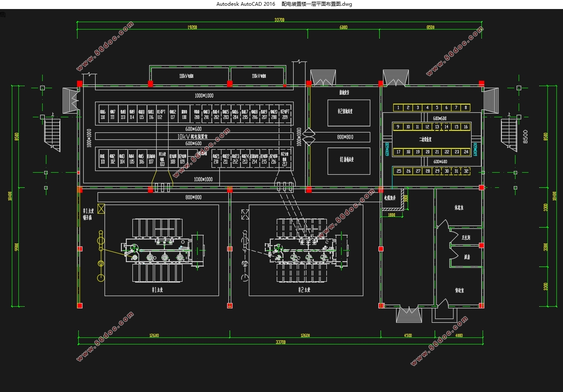Click the #1 main transformer cabinet 103
This screenshot has width=563, height=392.
coord(162,159)
